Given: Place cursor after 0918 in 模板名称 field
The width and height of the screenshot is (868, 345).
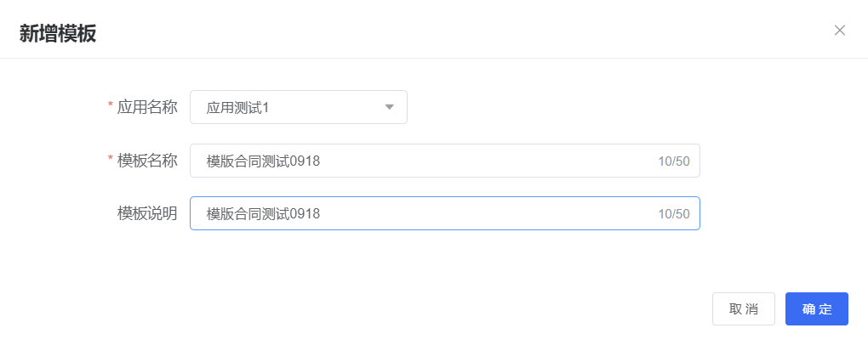Looking at the screenshot, I should point(321,161).
